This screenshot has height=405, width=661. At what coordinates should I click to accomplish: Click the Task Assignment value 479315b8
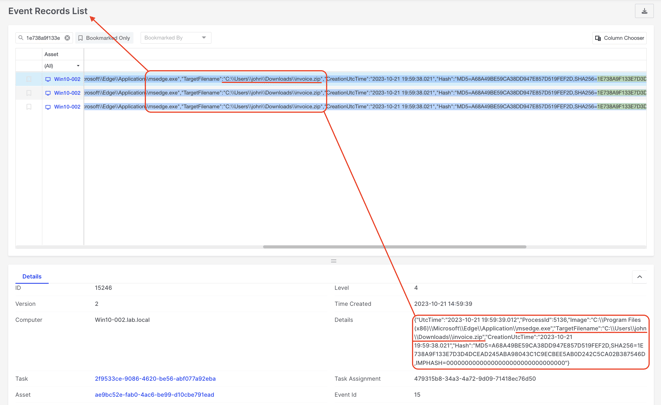[475, 378]
